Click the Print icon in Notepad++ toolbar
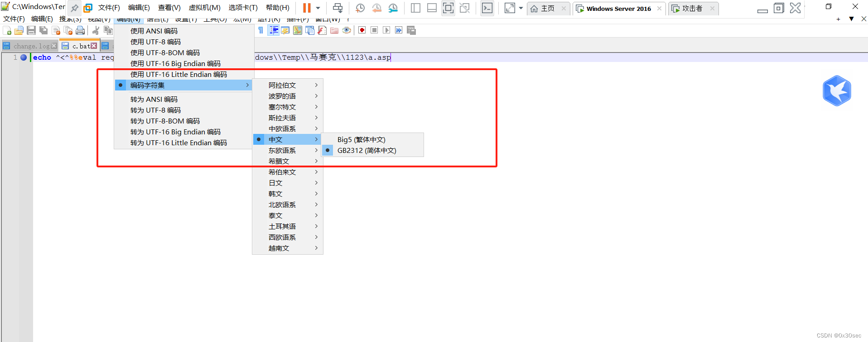Screen dimensions: 868x342 (x=80, y=30)
